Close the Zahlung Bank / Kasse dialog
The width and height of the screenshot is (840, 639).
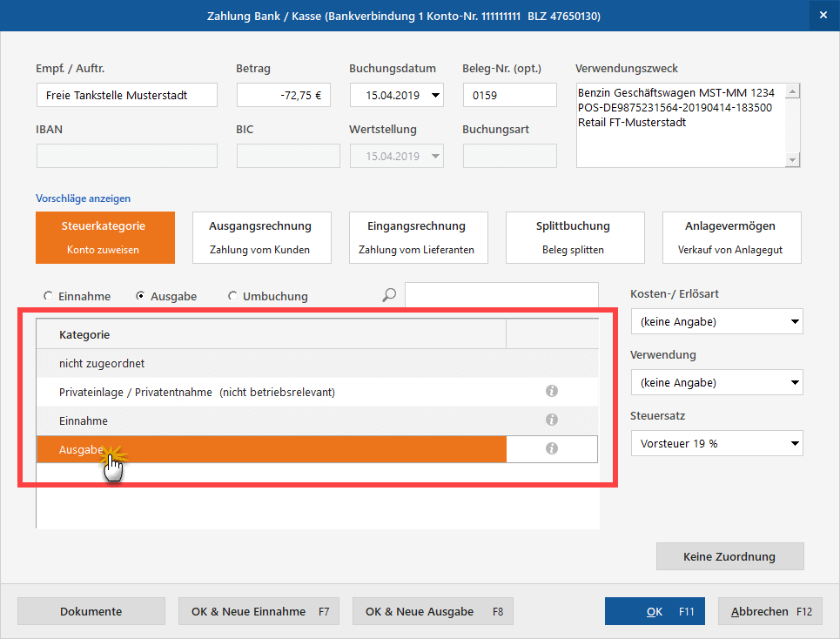pos(823,16)
